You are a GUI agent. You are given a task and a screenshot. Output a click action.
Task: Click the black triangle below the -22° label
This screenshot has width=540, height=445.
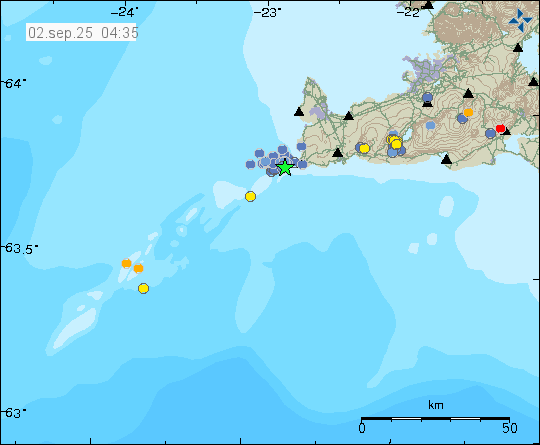(x=428, y=4)
